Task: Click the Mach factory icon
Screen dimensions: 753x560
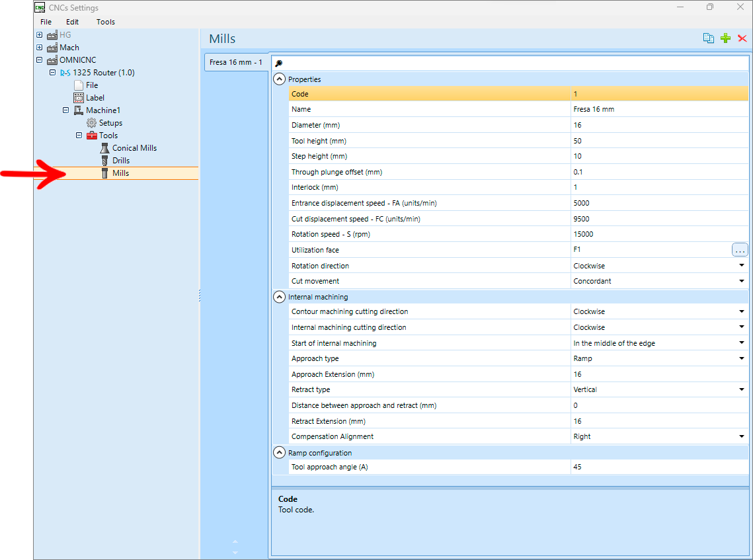Action: tap(52, 48)
